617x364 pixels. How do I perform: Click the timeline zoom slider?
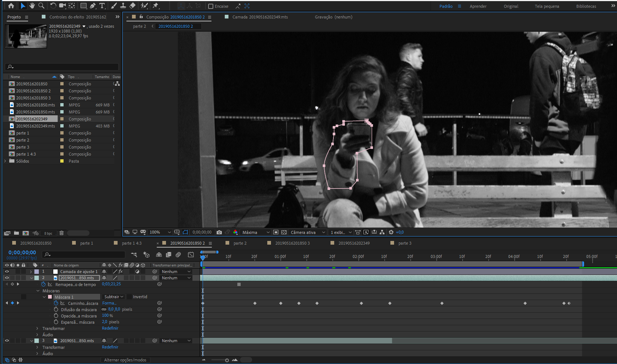(x=220, y=360)
